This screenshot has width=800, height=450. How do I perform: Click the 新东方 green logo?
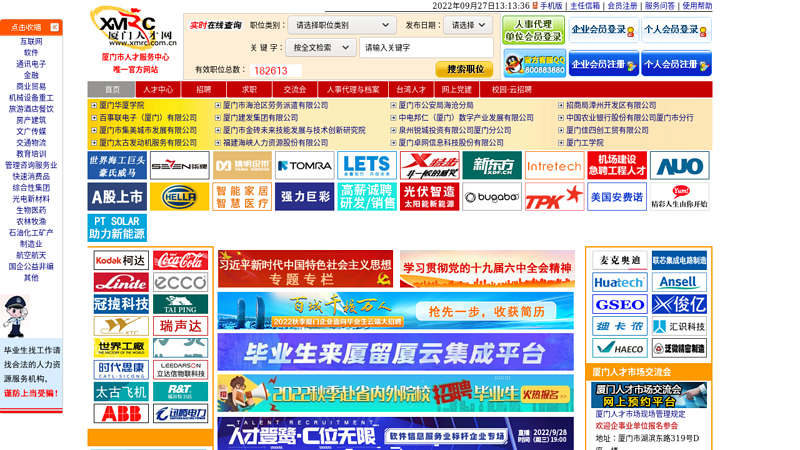tap(492, 166)
